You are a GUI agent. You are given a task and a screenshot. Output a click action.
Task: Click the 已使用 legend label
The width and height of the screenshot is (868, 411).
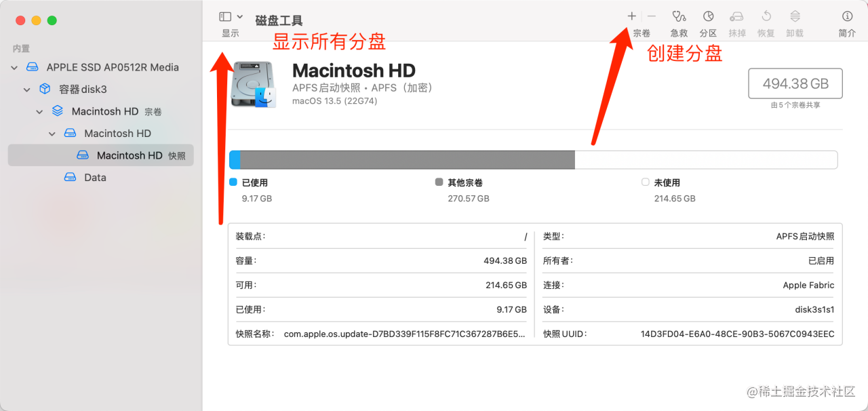point(255,183)
